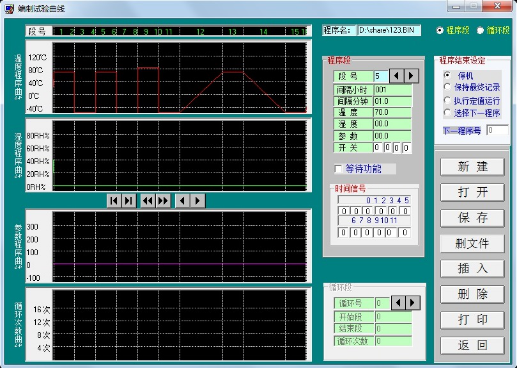Click the 插入 button
The width and height of the screenshot is (517, 368).
click(x=472, y=268)
